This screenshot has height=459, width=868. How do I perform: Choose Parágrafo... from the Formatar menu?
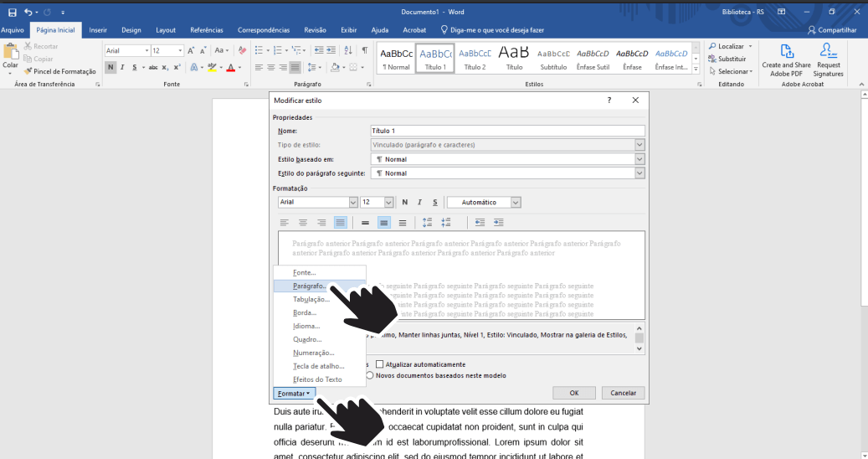[x=310, y=286]
